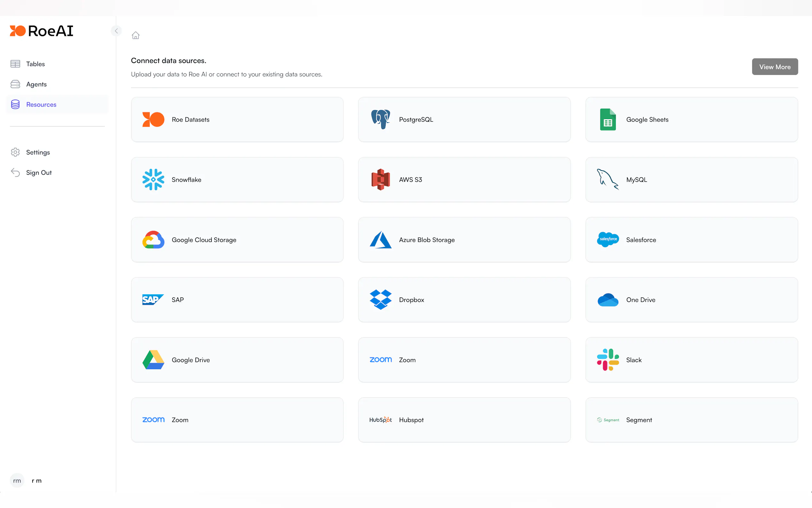
Task: Click the Google Sheets icon
Action: point(608,119)
